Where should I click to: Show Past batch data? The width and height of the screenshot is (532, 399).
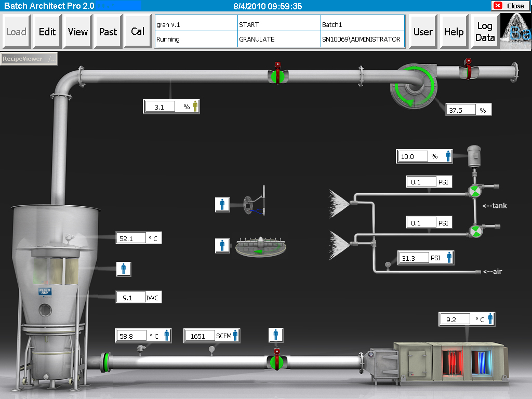pyautogui.click(x=108, y=32)
